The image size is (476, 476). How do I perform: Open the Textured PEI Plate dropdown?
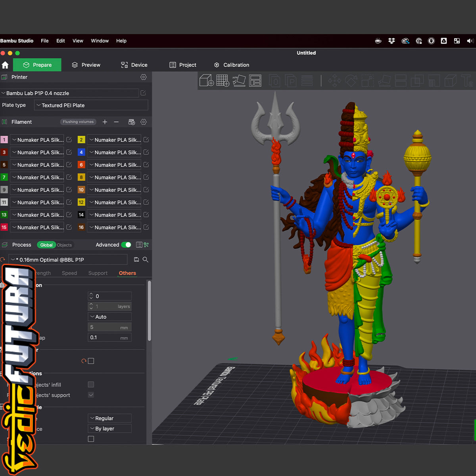(x=91, y=105)
